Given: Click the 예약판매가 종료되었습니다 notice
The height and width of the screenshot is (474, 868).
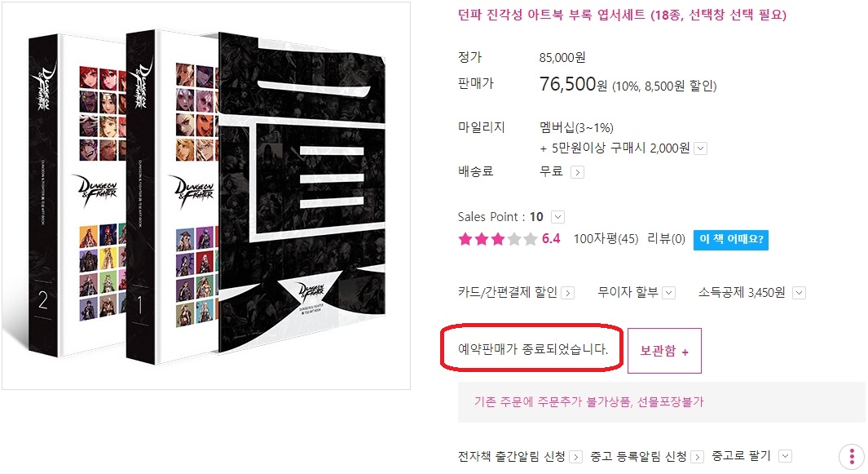Looking at the screenshot, I should (x=532, y=348).
